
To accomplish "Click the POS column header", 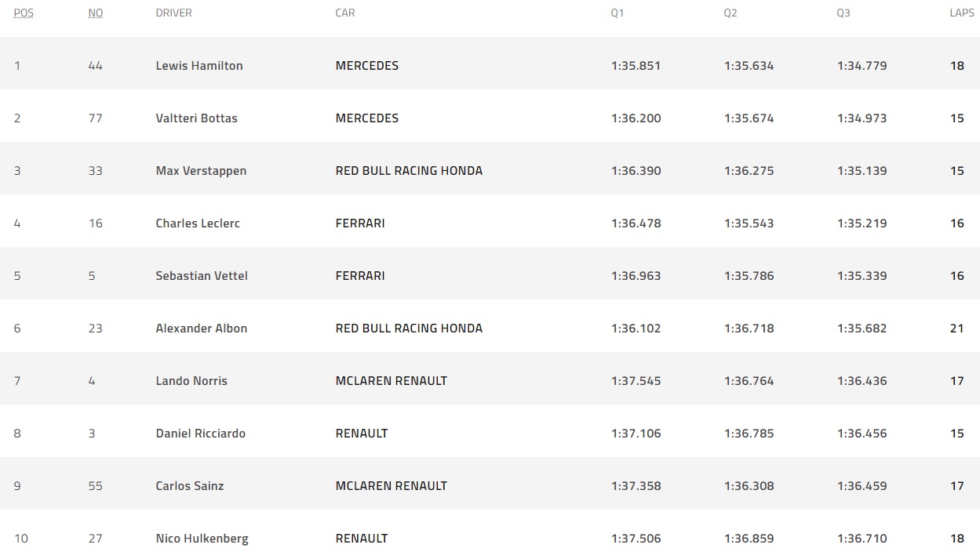I will point(24,13).
